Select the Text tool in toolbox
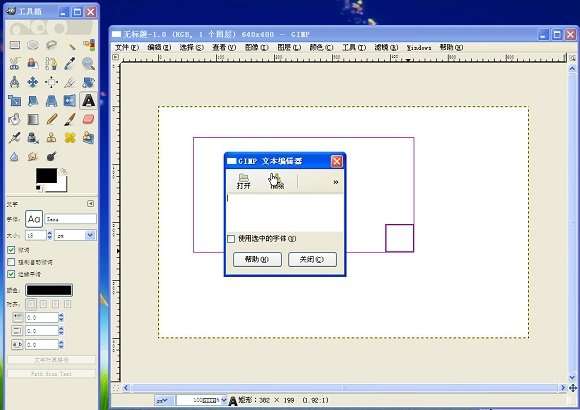 (x=88, y=101)
